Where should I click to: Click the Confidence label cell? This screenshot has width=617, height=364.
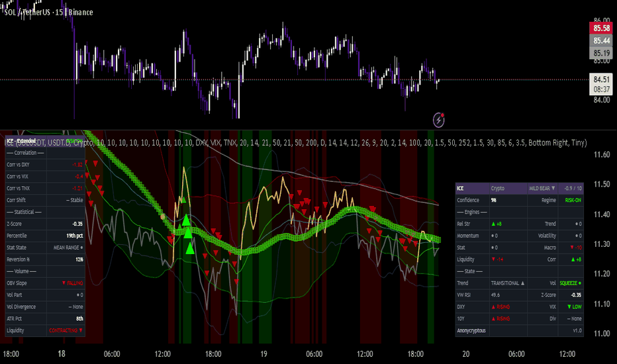tap(472, 200)
